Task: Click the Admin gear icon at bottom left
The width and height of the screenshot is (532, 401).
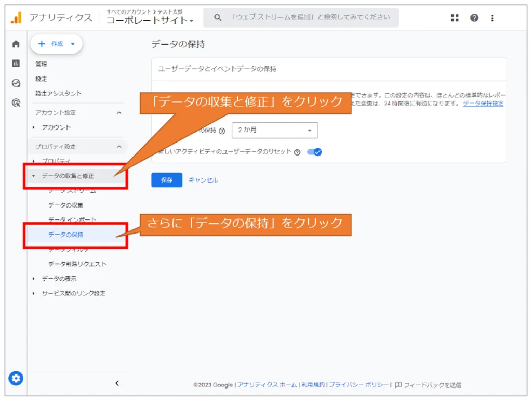Action: tap(16, 378)
